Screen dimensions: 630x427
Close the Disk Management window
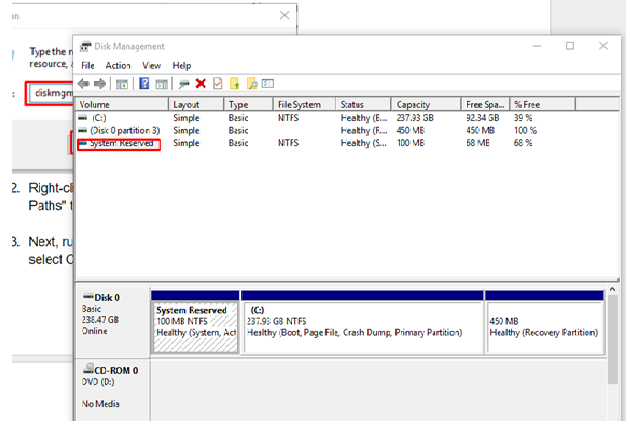[603, 46]
